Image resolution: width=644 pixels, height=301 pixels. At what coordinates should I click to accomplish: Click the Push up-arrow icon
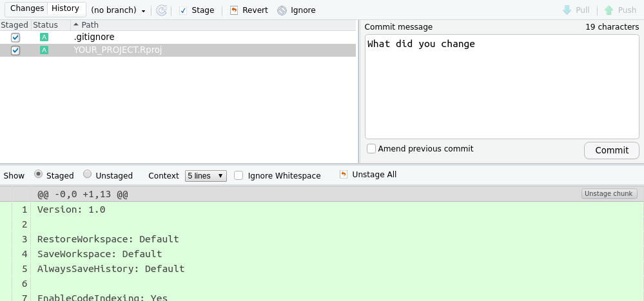click(x=609, y=10)
